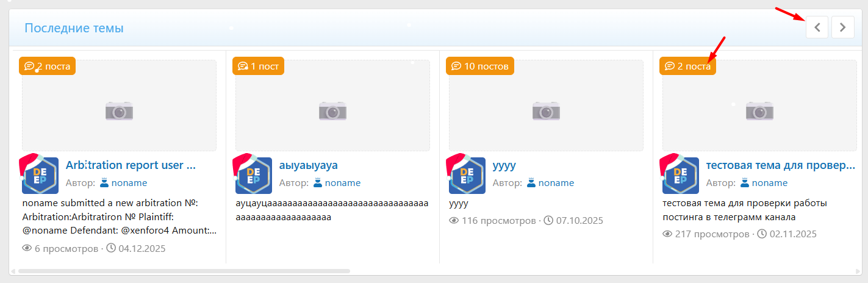Screen dimensions: 868x283
Task: Click the previous slide arrow button
Action: tap(817, 27)
